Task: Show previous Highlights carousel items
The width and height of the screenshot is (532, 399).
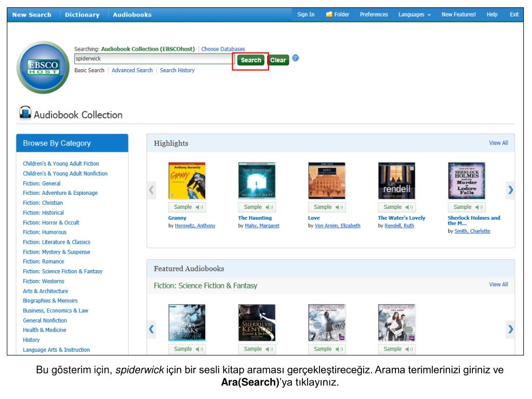Action: click(151, 190)
